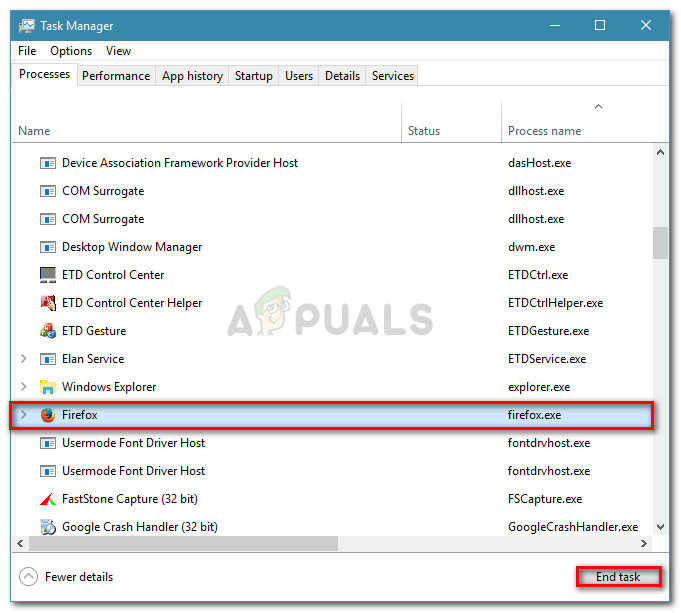Click the ETD Control Center Helper icon
Viewport: 681px width, 613px height.
coord(48,303)
